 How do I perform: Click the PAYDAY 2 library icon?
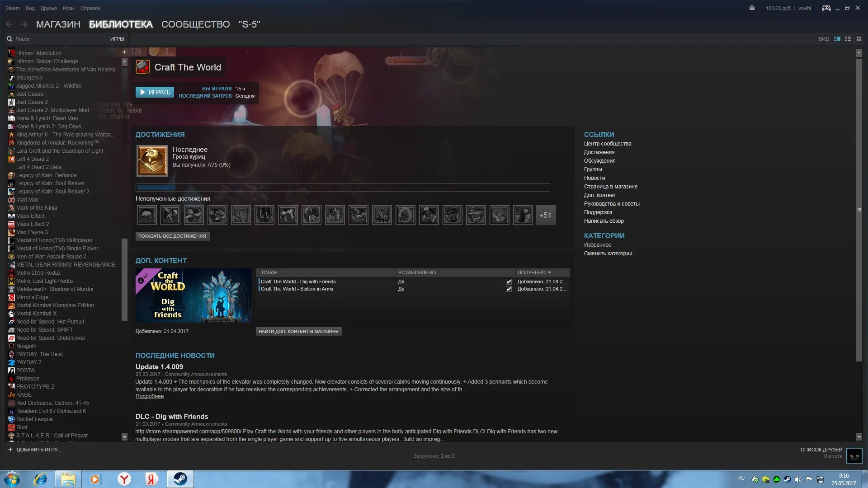(11, 362)
